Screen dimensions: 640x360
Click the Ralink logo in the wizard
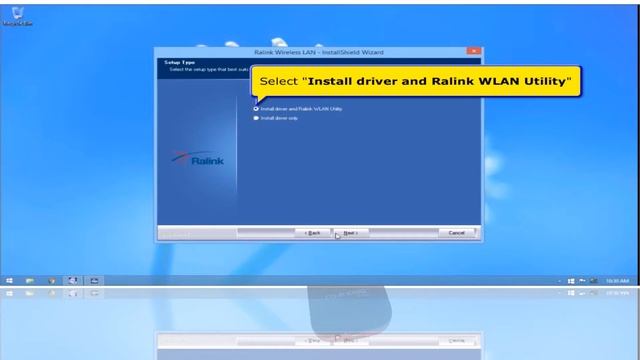click(198, 158)
